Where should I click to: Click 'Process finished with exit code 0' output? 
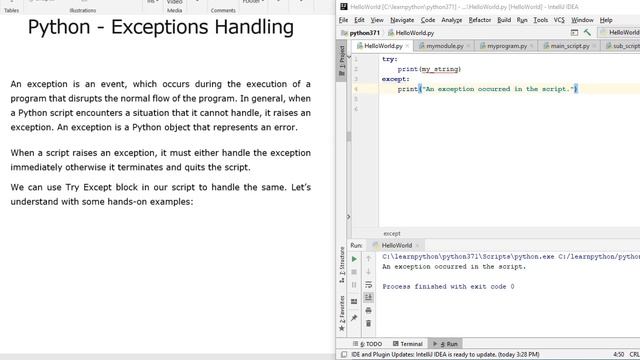(448, 287)
